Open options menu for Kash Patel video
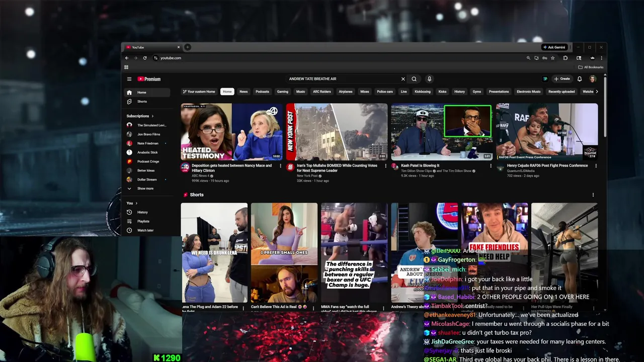Image resolution: width=644 pixels, height=362 pixels. (491, 166)
